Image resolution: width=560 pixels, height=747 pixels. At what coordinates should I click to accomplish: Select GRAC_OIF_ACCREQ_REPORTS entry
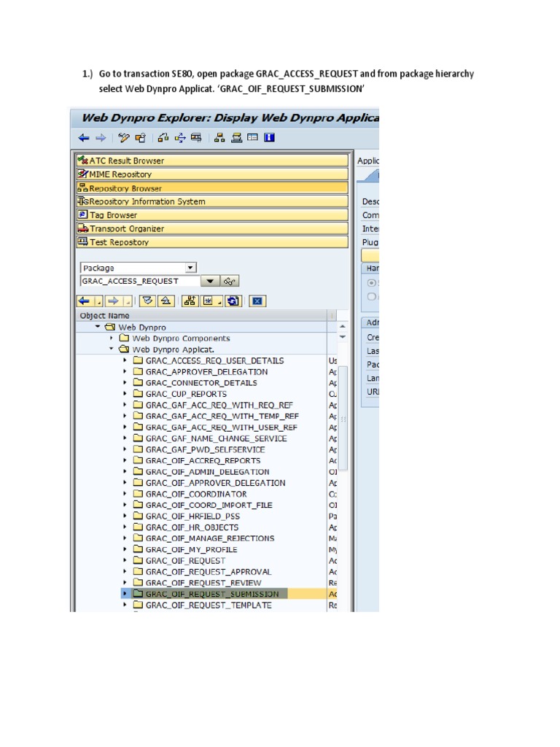(x=203, y=461)
